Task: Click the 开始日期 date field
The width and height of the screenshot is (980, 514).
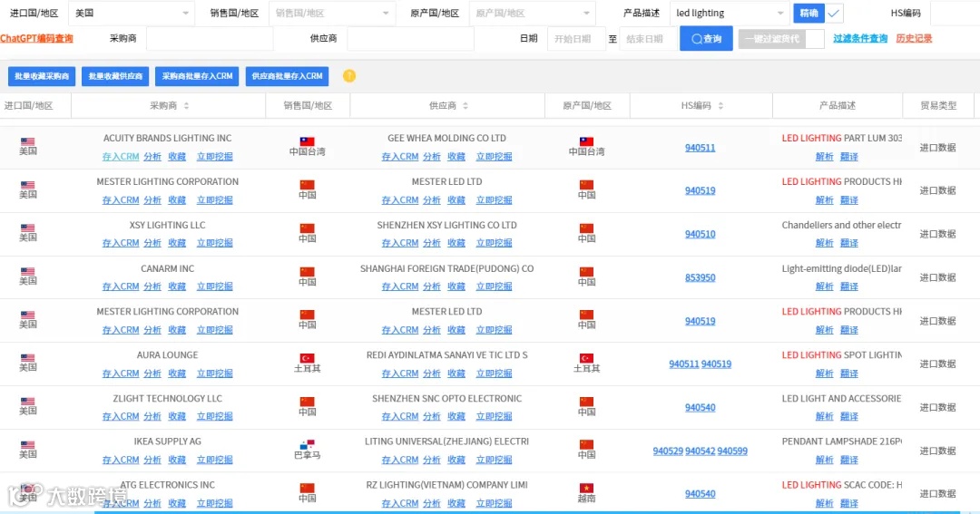Action: (575, 39)
